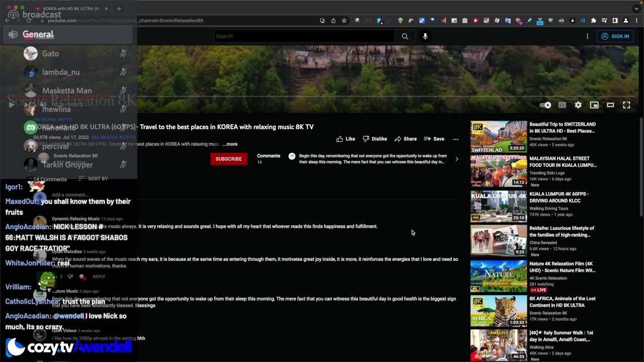The height and width of the screenshot is (362, 644).
Task: Open the Nature 4K Relaxation live thumbnail
Action: click(499, 276)
